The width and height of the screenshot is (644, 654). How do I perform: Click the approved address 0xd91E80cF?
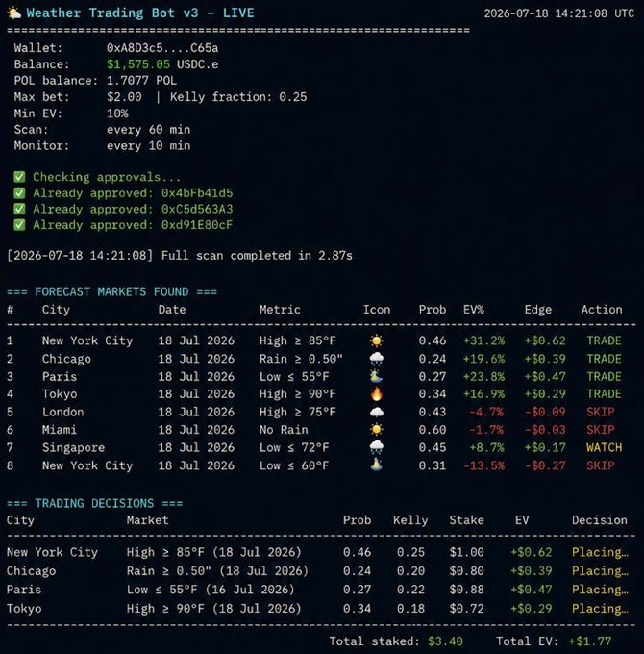pyautogui.click(x=197, y=225)
